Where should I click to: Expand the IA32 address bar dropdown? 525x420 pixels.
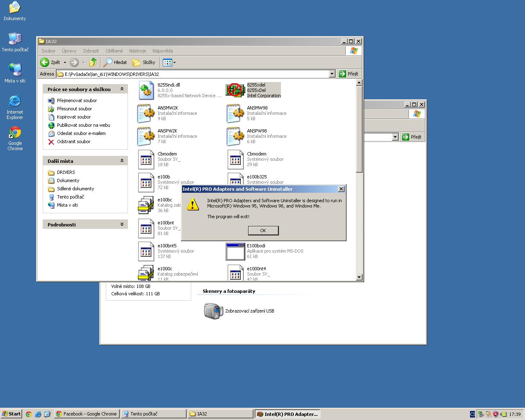pyautogui.click(x=332, y=74)
